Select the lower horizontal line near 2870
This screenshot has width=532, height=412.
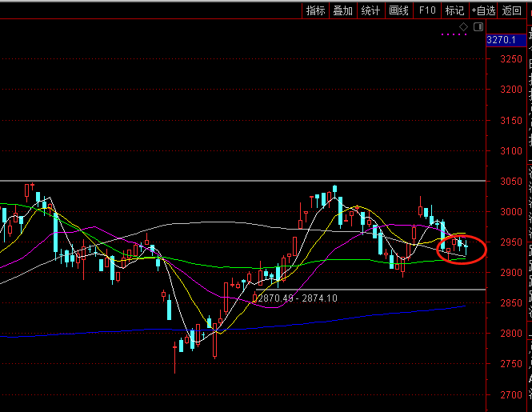[371, 290]
